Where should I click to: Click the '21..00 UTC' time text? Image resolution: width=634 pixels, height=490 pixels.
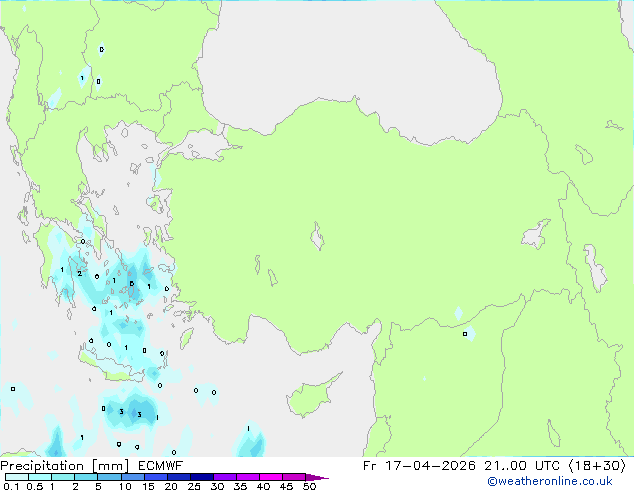522,466
